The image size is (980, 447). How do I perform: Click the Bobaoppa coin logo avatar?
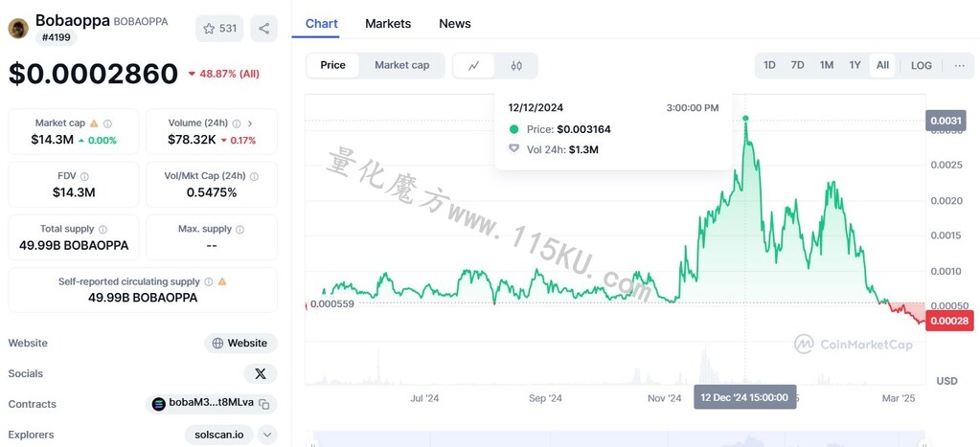18,28
